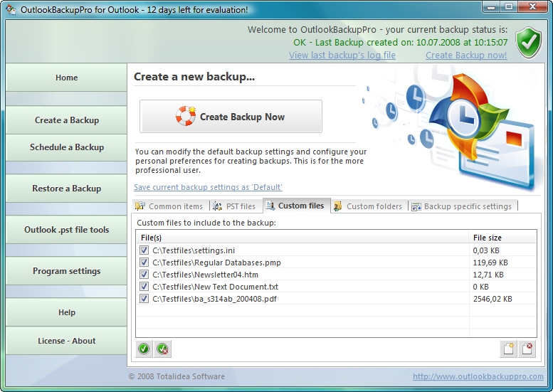Click the File(s) column header
This screenshot has width=553, height=392.
302,238
